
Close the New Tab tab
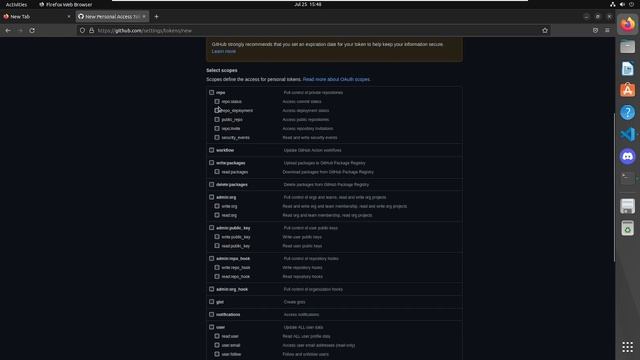[69, 17]
